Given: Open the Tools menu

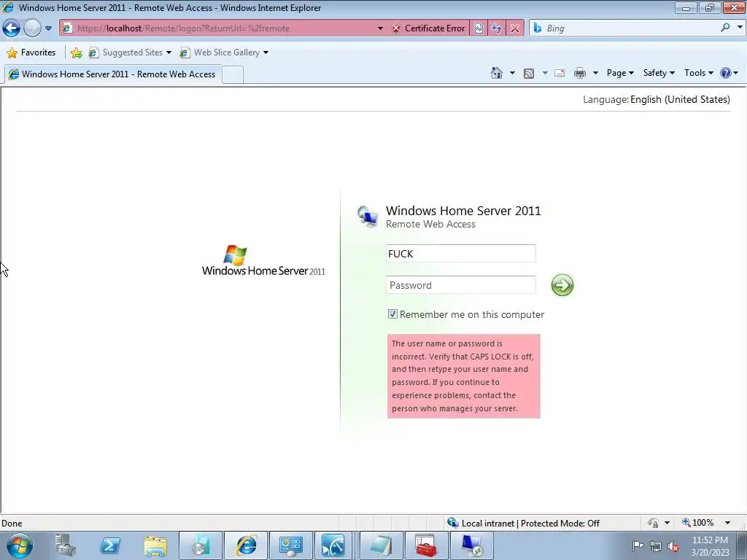Looking at the screenshot, I should click(698, 73).
